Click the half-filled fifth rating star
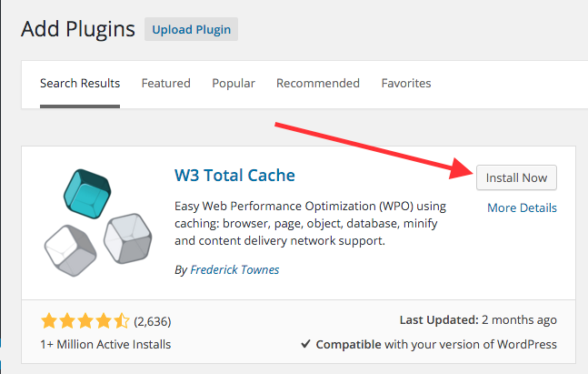This screenshot has height=374, width=588. [122, 321]
